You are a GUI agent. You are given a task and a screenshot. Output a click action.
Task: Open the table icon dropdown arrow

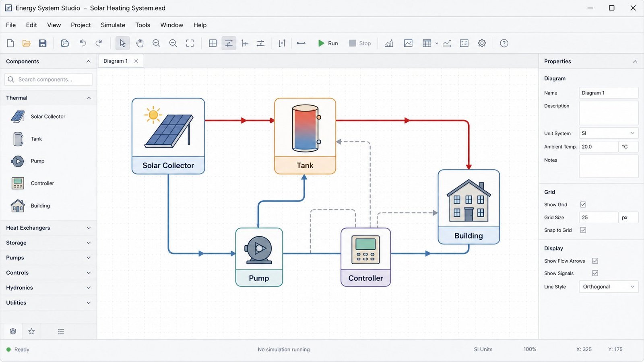click(x=437, y=43)
